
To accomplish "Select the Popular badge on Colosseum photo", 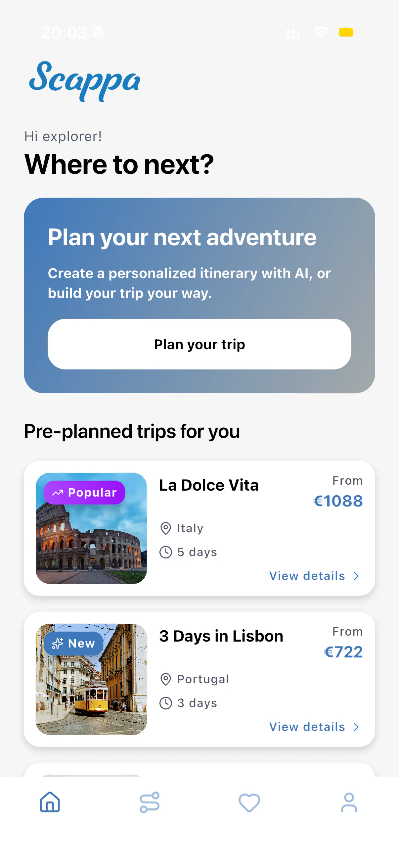I will click(x=84, y=492).
